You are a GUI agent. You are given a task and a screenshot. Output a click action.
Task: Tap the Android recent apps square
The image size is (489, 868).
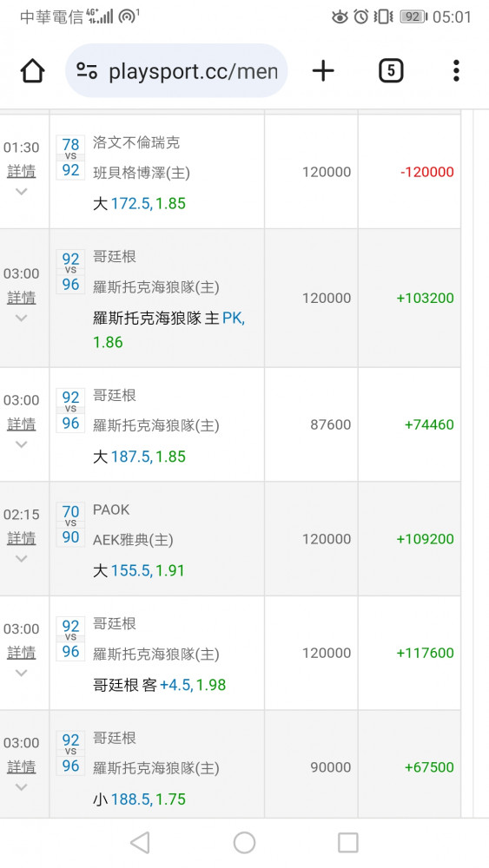[x=347, y=843]
